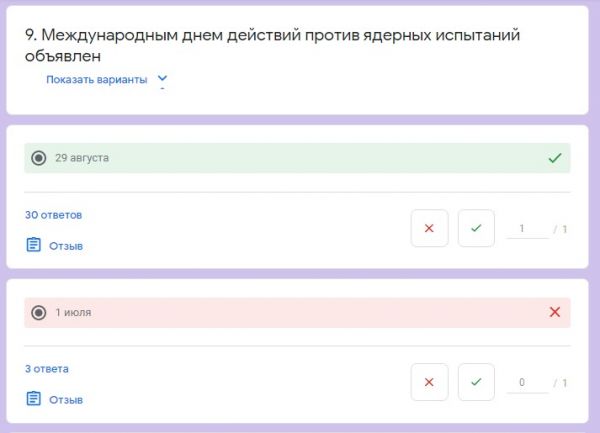Image resolution: width=600 pixels, height=433 pixels.
Task: Mark the '1 июля' answer as incorrect
Action: tap(429, 383)
